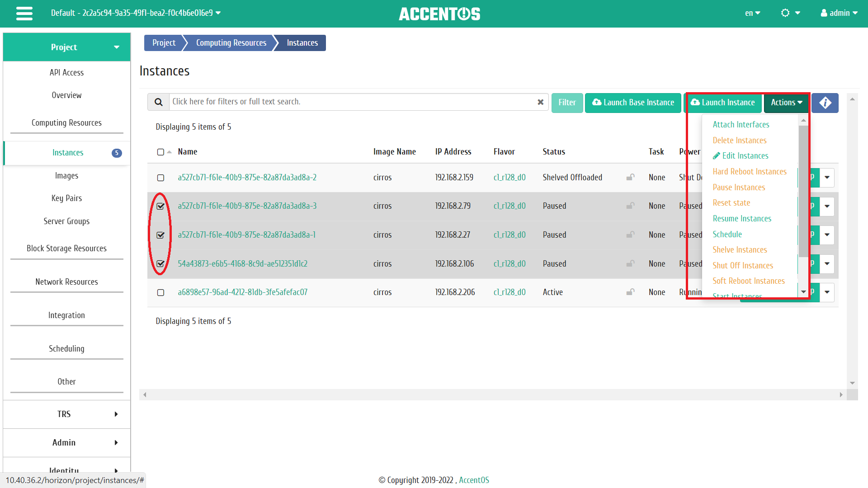Clear the search field with the X icon
868x488 pixels.
pos(540,102)
